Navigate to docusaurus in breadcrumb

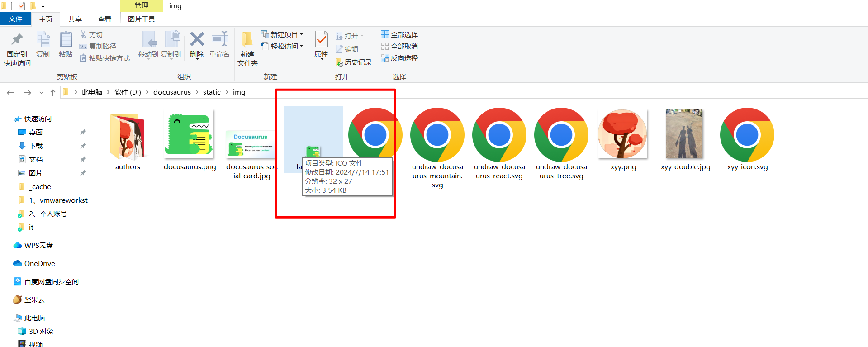coord(172,92)
